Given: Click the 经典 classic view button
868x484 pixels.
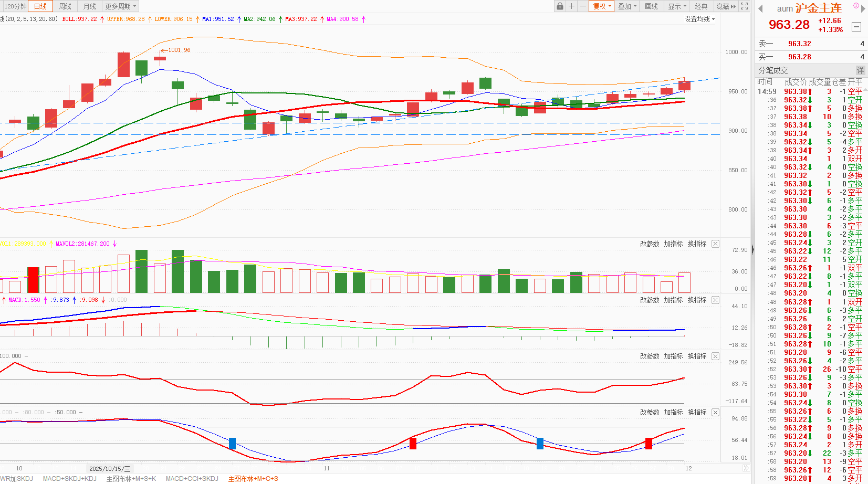Looking at the screenshot, I should (x=701, y=6).
